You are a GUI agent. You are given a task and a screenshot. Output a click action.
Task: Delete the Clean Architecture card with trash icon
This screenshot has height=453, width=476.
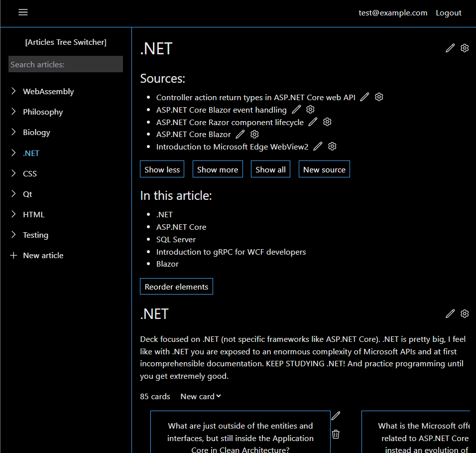(x=336, y=434)
